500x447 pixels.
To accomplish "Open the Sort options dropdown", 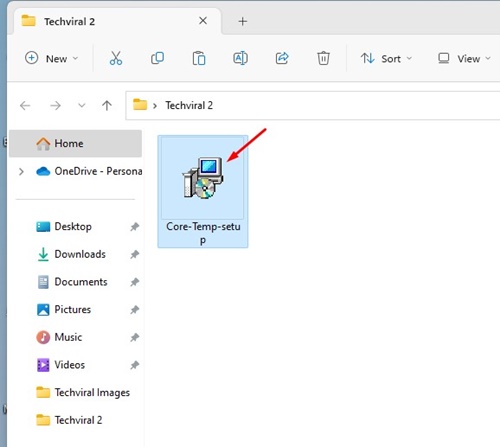I will click(x=386, y=59).
